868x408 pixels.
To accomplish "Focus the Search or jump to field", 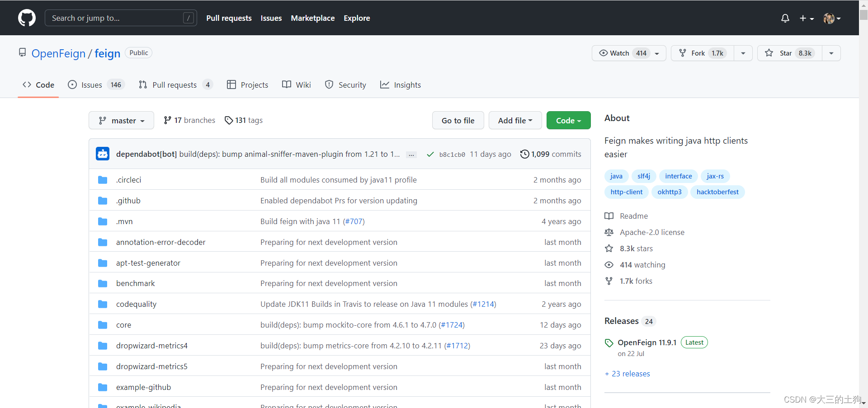I will [x=121, y=18].
